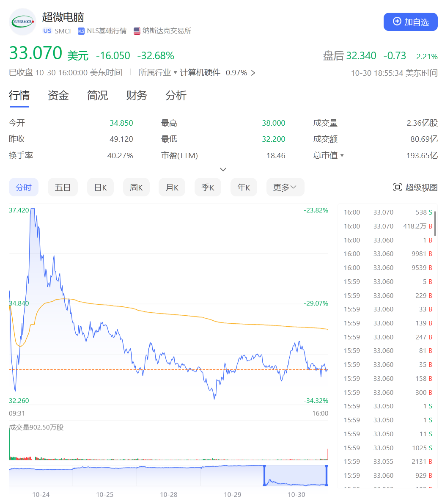Select the 月K chart period

pos(172,187)
